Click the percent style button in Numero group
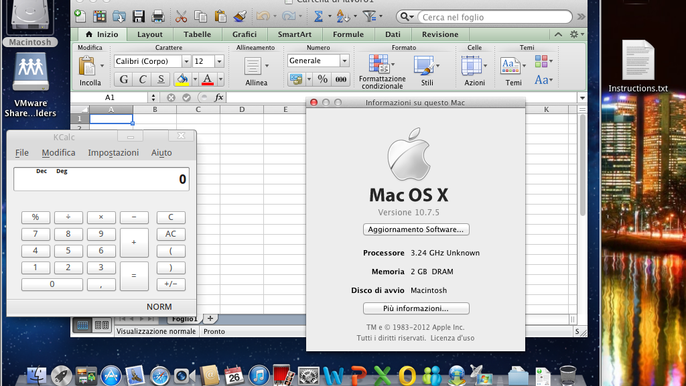686x386 pixels. click(322, 79)
